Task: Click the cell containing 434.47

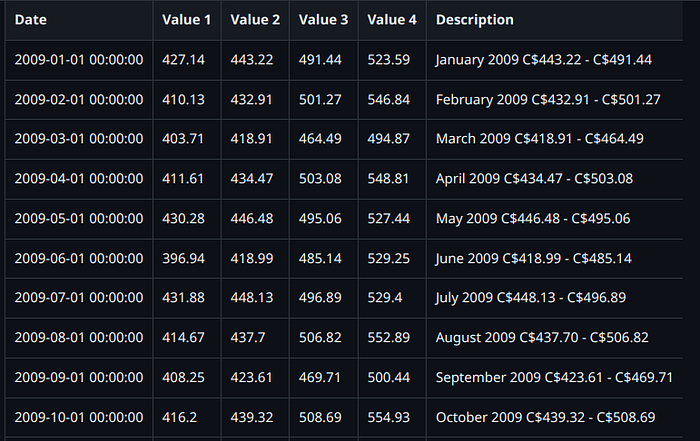Action: pos(252,179)
